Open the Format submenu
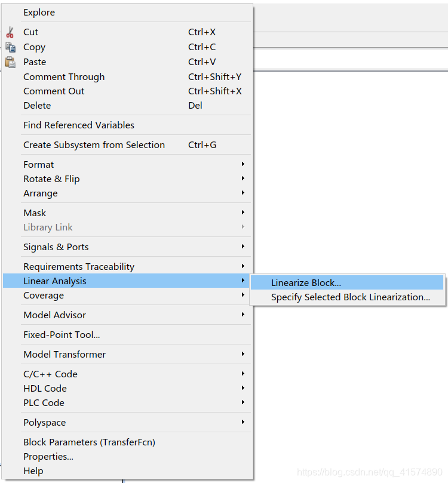Image resolution: width=448 pixels, height=483 pixels. 128,165
